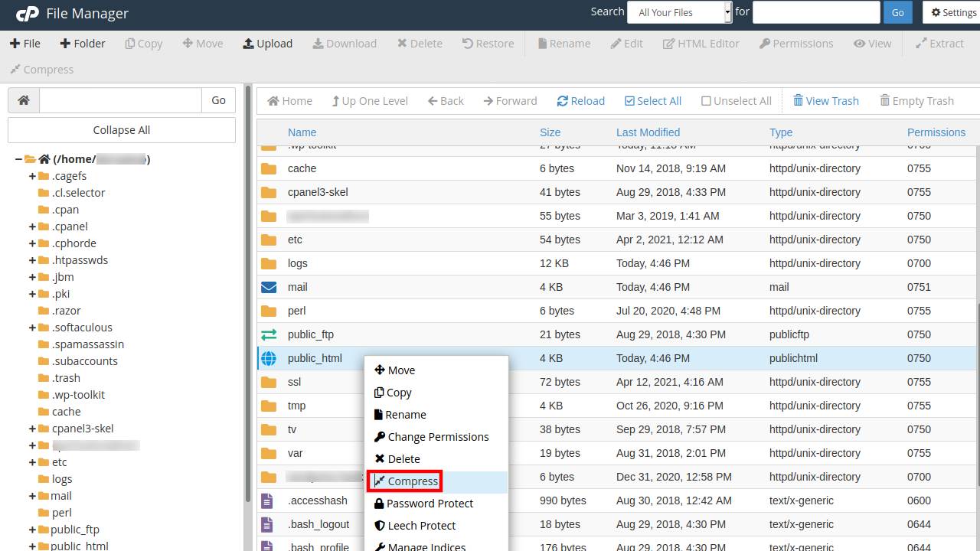Choose Delete from the context menu
The image size is (980, 551).
(x=436, y=459)
